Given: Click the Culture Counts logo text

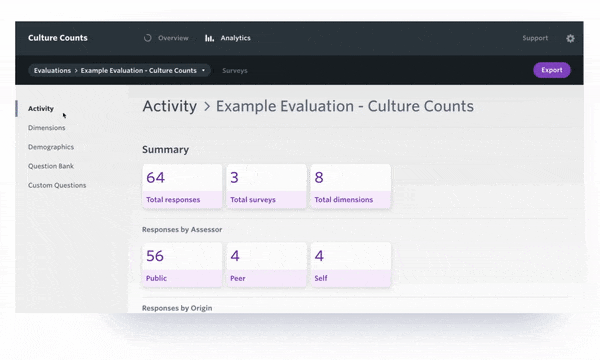Looking at the screenshot, I should [x=57, y=38].
